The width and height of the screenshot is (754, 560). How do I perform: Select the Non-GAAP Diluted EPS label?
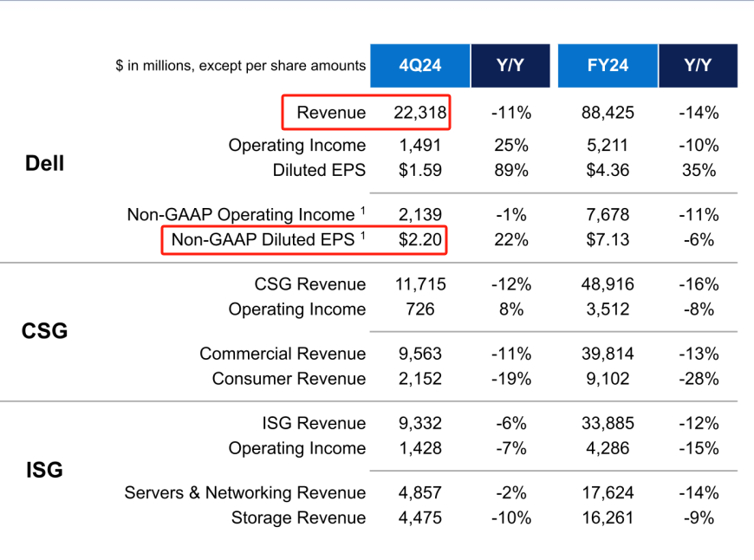click(x=268, y=239)
